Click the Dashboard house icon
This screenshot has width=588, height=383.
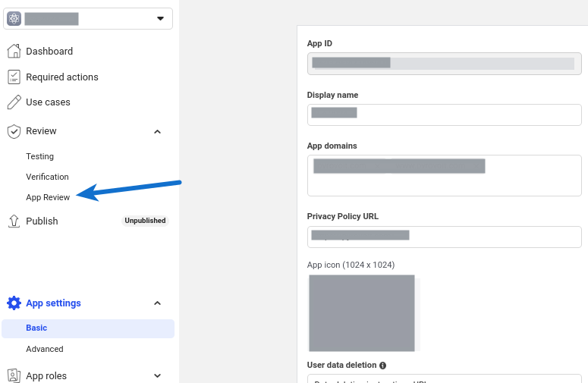[x=14, y=51]
